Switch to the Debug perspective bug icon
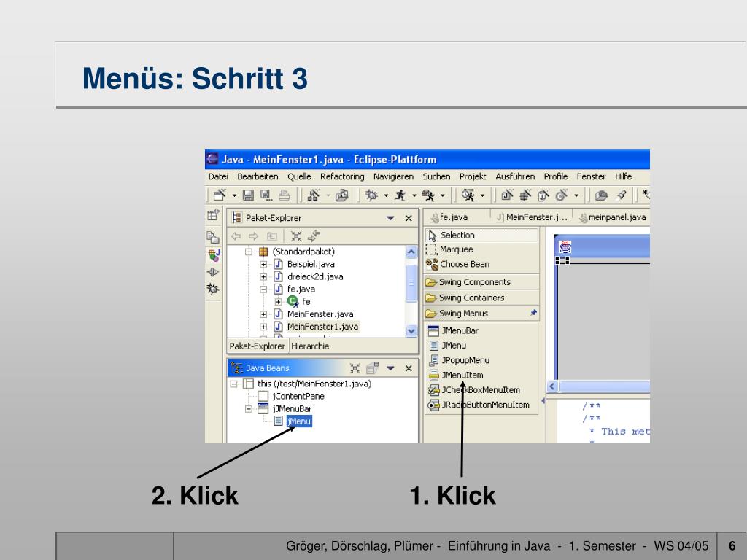 [x=213, y=289]
